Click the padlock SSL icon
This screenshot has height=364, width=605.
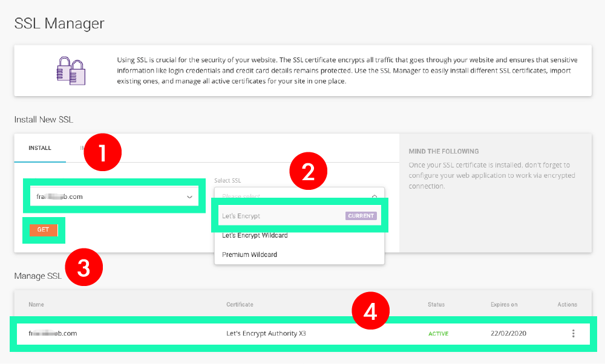pyautogui.click(x=71, y=71)
